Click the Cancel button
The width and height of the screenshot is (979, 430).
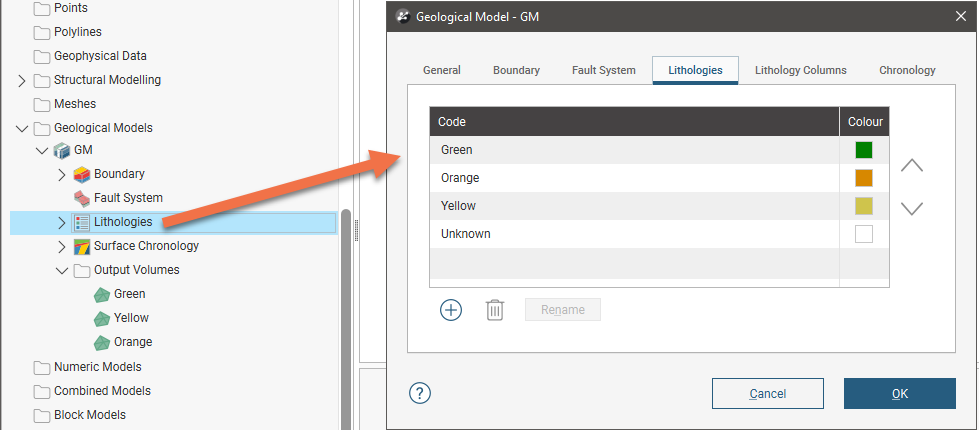767,393
